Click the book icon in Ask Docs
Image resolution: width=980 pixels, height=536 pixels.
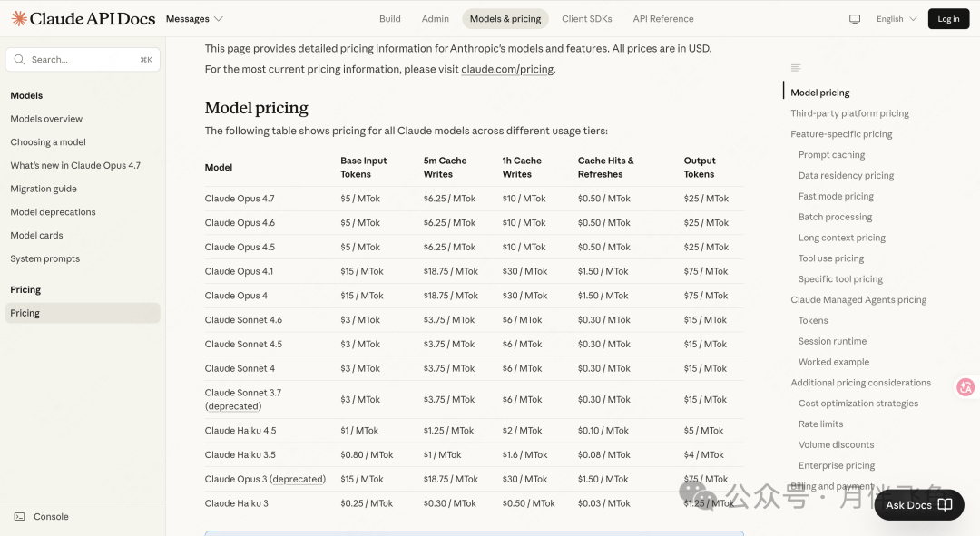(945, 505)
